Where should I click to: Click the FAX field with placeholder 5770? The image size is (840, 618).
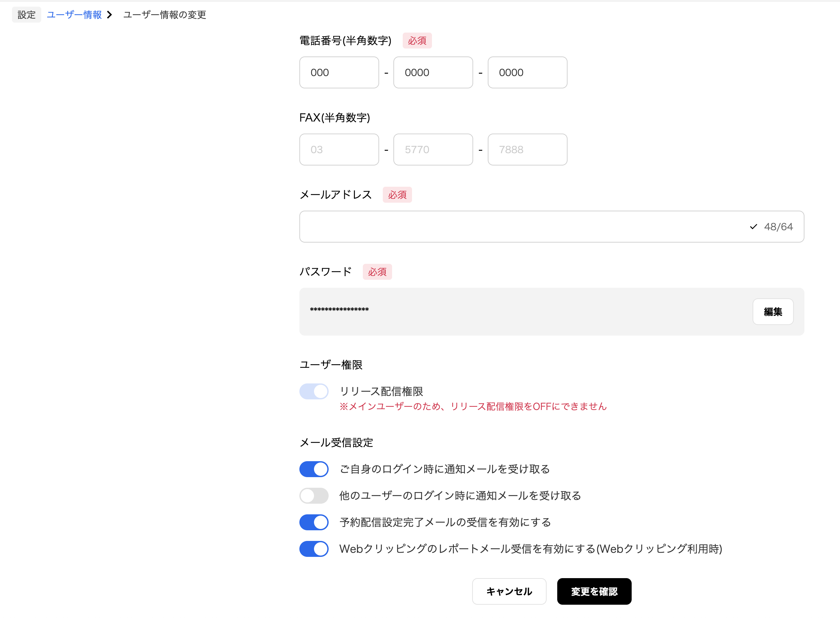(433, 149)
